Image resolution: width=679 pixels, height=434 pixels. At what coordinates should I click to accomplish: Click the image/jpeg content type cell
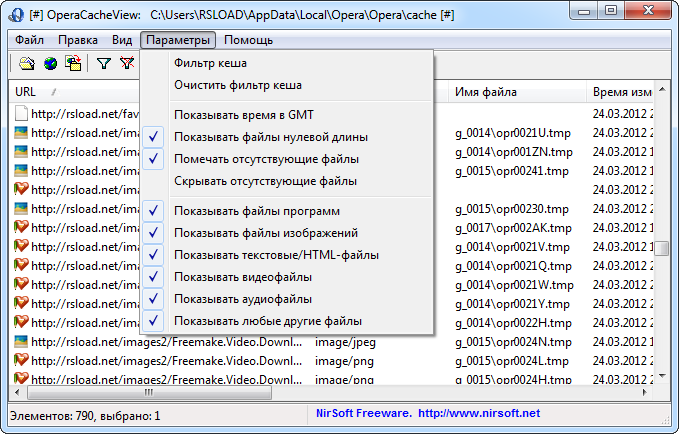click(345, 342)
